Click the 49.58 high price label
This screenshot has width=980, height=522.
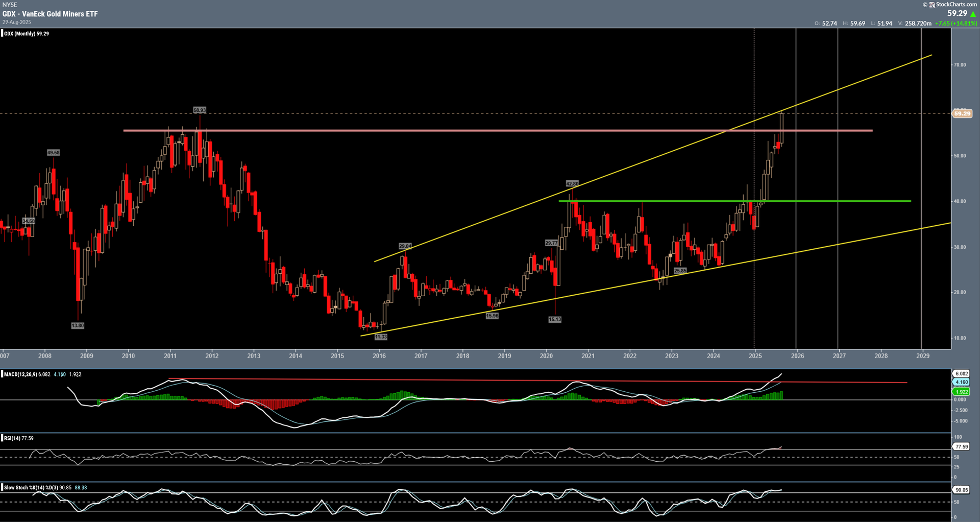coord(53,153)
